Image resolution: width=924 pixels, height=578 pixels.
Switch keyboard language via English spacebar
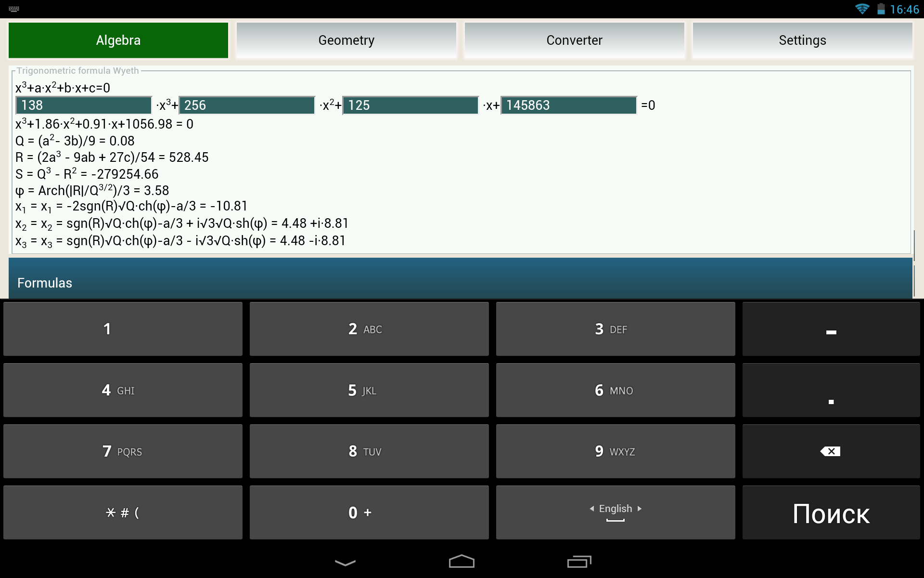[615, 512]
